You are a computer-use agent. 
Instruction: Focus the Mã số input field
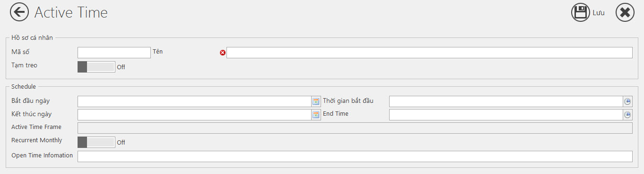point(114,53)
